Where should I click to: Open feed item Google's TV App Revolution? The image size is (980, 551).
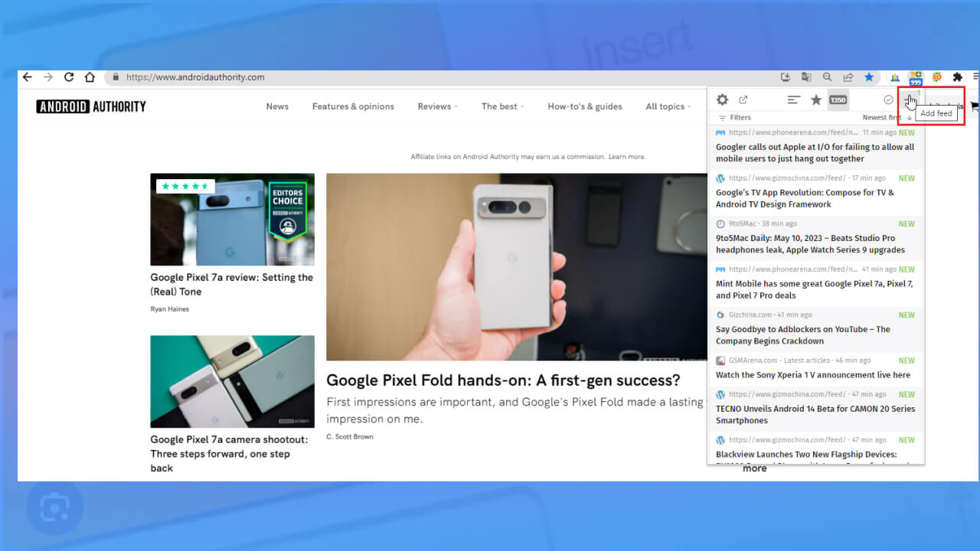point(805,198)
